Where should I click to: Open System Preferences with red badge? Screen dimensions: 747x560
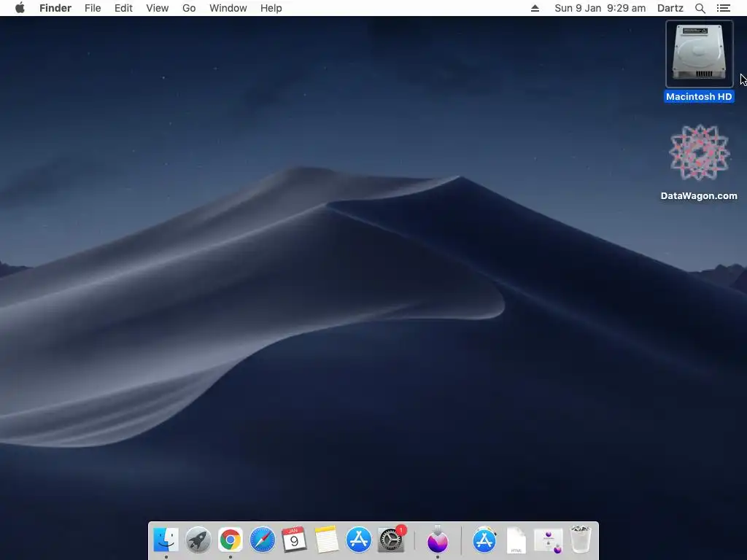pos(391,540)
